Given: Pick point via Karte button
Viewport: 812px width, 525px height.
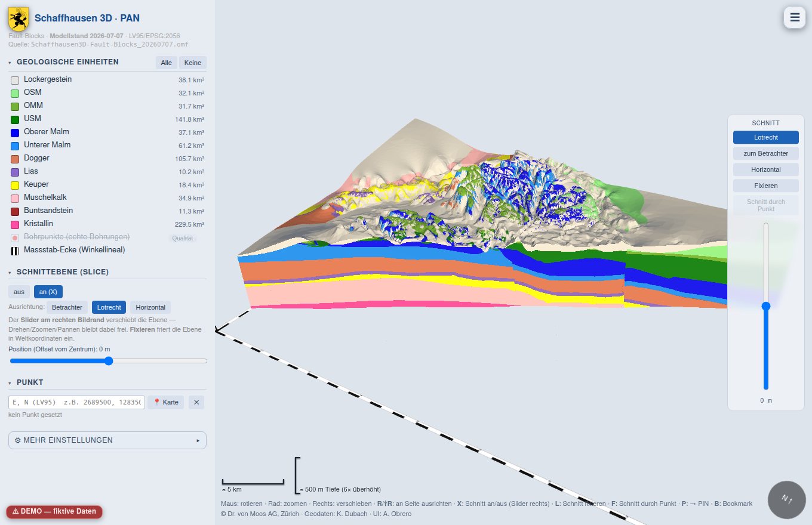Looking at the screenshot, I should click(166, 402).
